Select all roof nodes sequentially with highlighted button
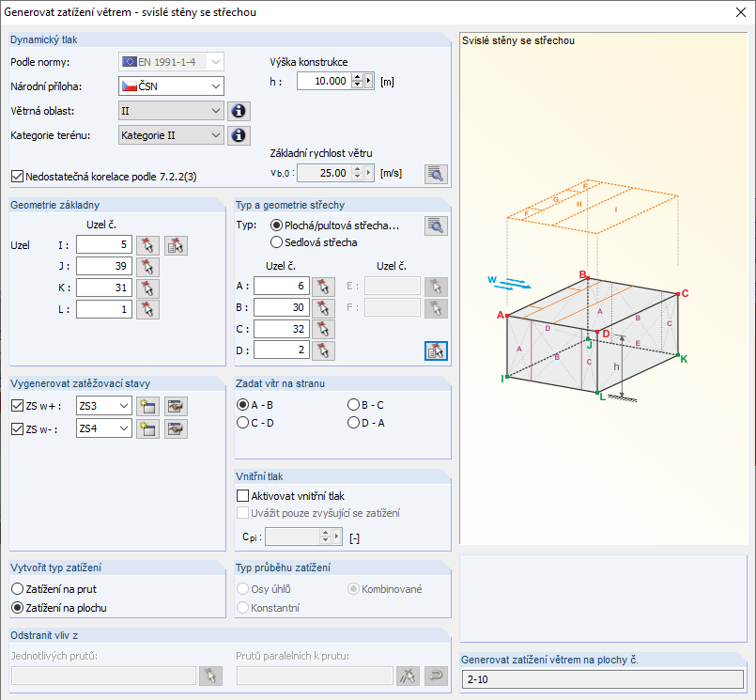This screenshot has width=756, height=700. [436, 350]
